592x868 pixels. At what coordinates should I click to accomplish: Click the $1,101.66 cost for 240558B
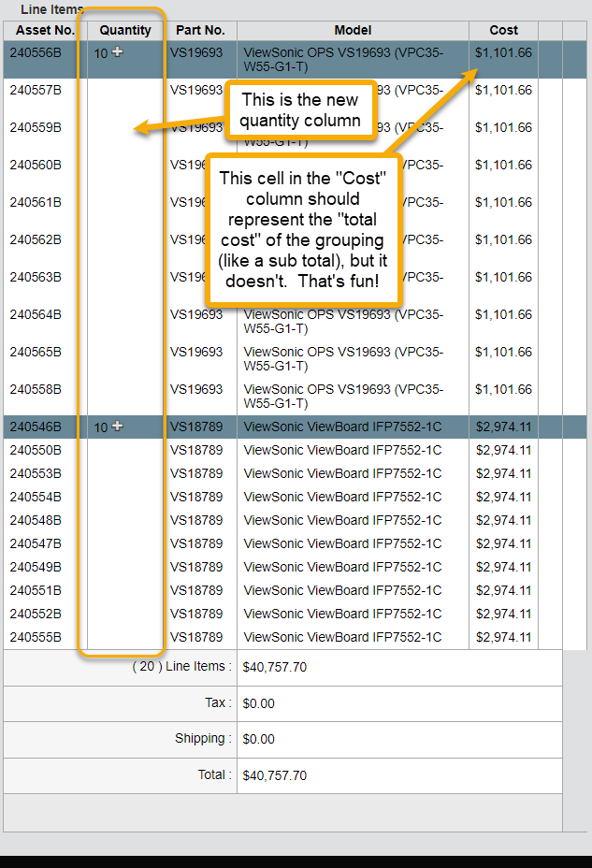503,390
